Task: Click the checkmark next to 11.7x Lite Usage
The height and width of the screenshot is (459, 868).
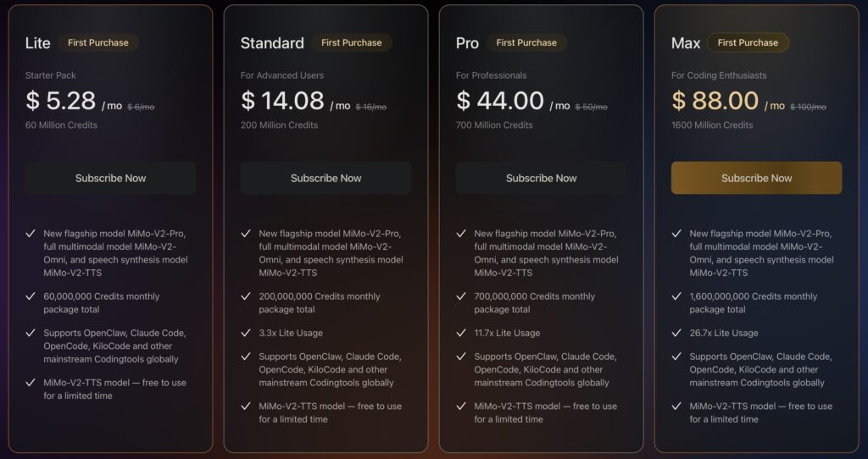Action: tap(461, 333)
